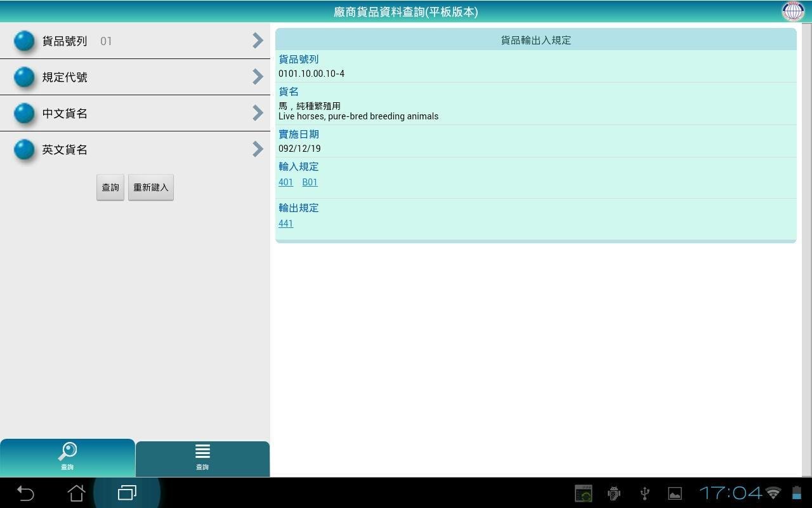Click the app title 廠商貨品資料查詢(平板版本)
Image resolution: width=812 pixels, height=508 pixels.
click(406, 11)
